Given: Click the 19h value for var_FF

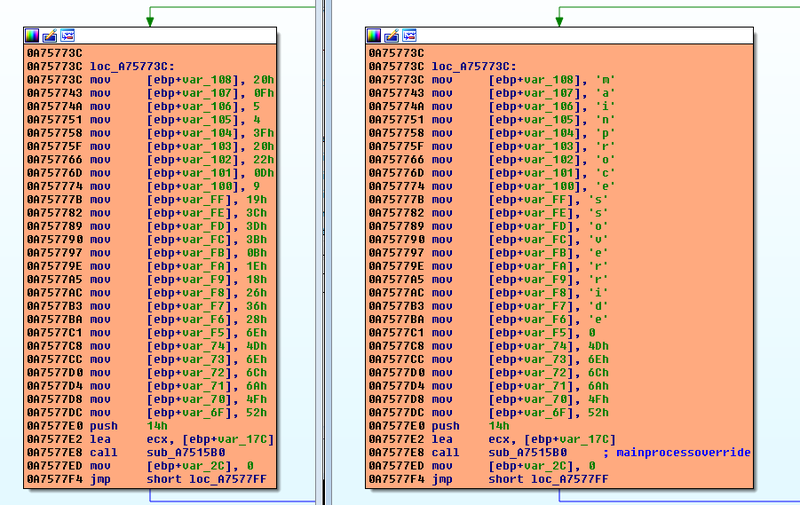Looking at the screenshot, I should click(x=257, y=199).
